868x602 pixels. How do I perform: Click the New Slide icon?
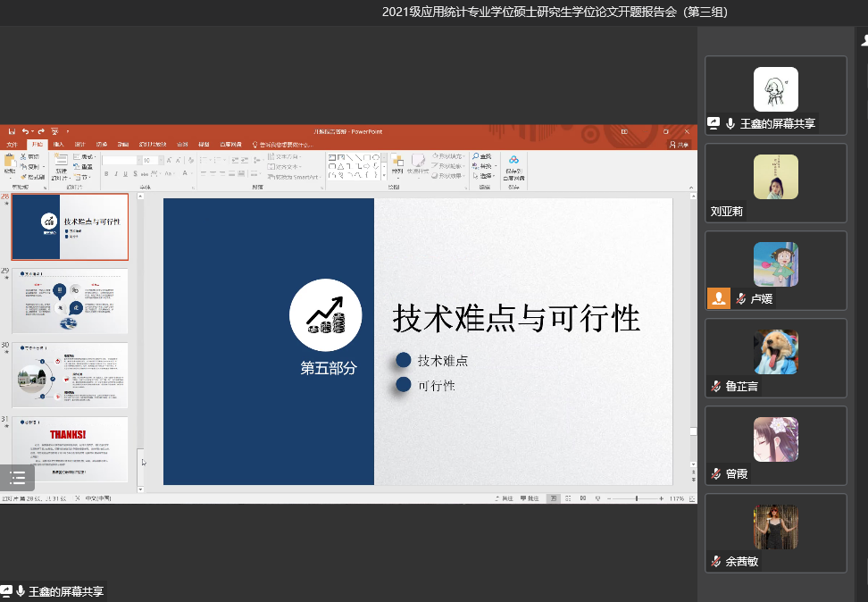[61, 162]
